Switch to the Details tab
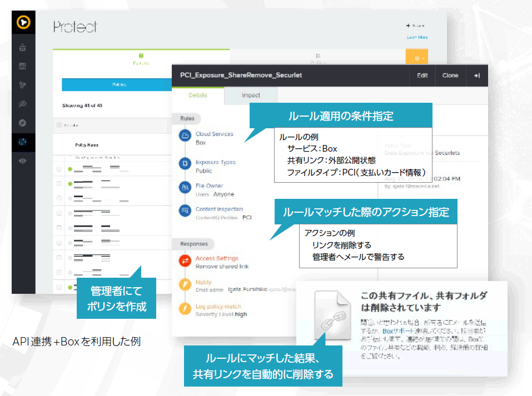Screen dimensions: 532x396 198,96
